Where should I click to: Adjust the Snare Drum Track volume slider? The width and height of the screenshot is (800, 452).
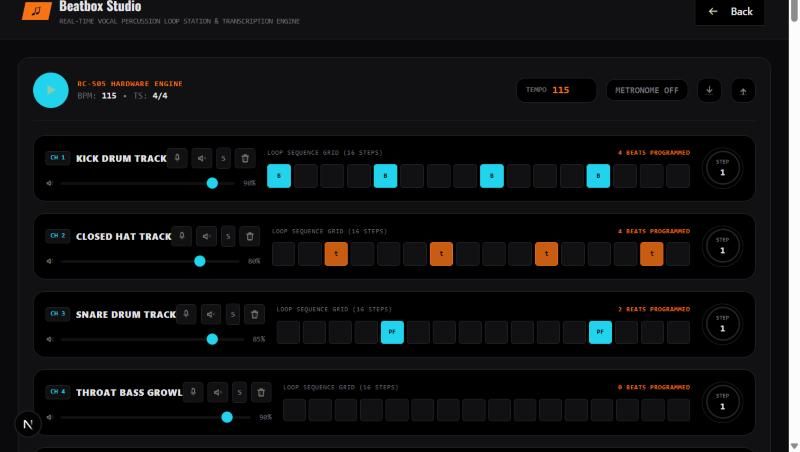[x=152, y=339]
